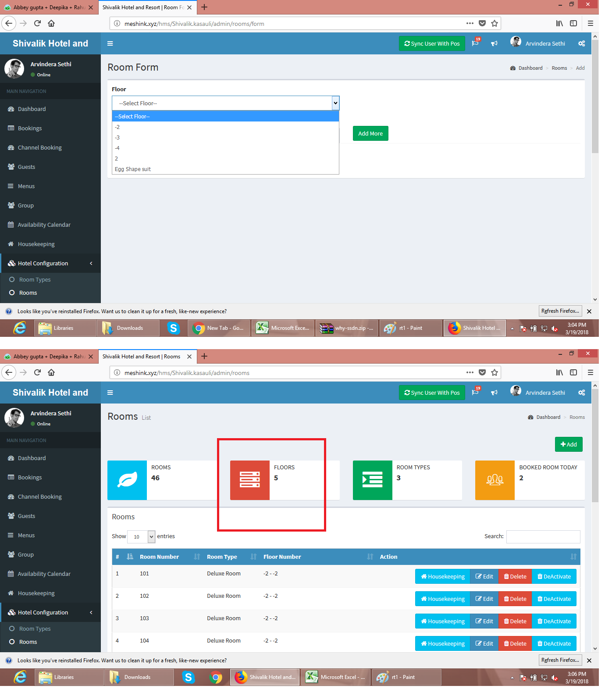The image size is (605, 700).
Task: Click Deluxe Room cell for room 101
Action: pos(224,573)
